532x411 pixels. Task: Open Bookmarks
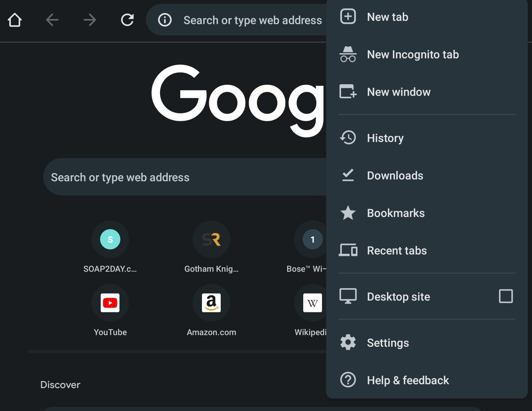(x=396, y=213)
